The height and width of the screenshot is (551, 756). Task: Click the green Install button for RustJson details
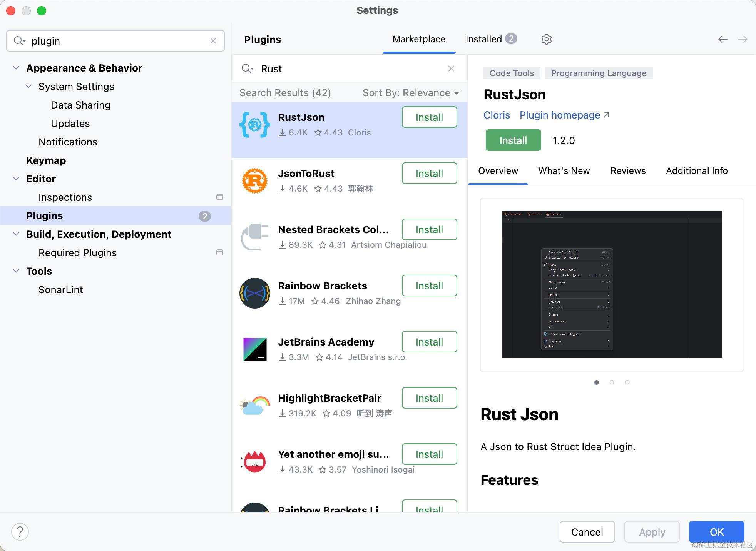click(x=513, y=140)
